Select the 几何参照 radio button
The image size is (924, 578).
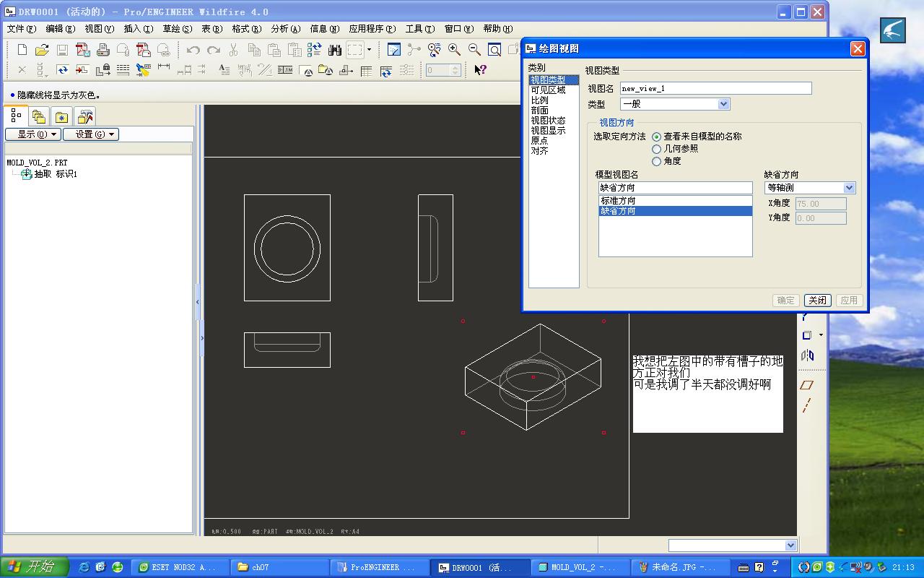click(x=656, y=149)
